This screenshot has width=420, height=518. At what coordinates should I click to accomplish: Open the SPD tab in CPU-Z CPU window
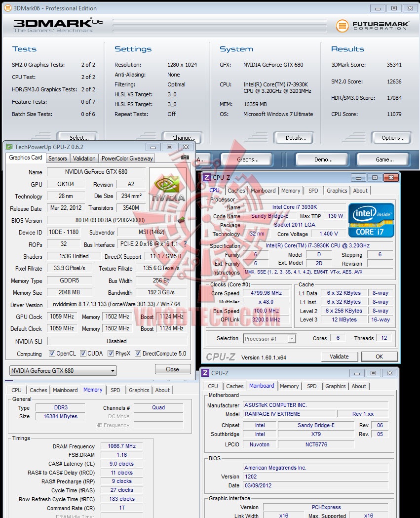pyautogui.click(x=313, y=191)
